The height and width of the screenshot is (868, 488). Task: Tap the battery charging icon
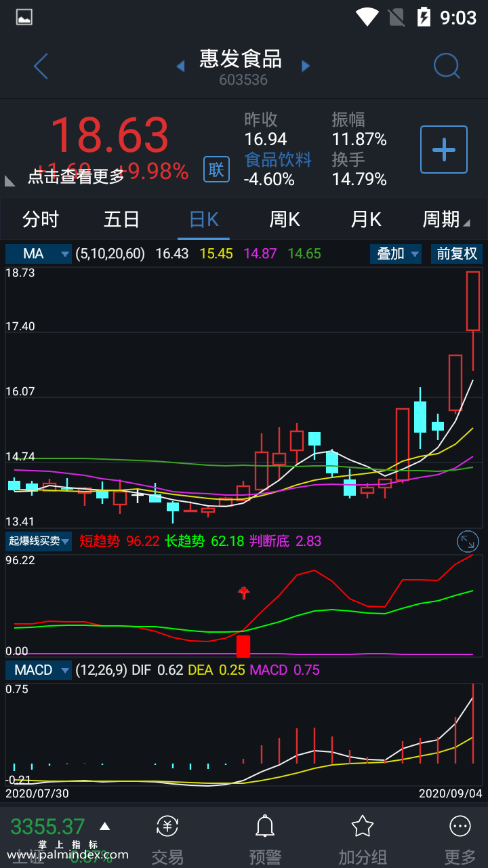click(x=424, y=16)
